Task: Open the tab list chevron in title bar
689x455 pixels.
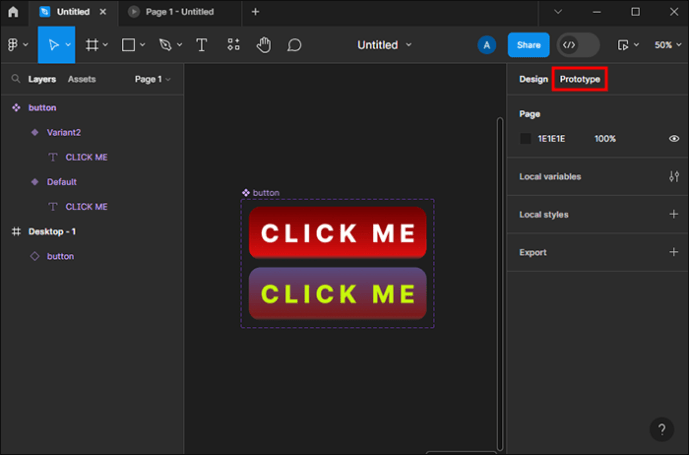Action: tap(558, 12)
